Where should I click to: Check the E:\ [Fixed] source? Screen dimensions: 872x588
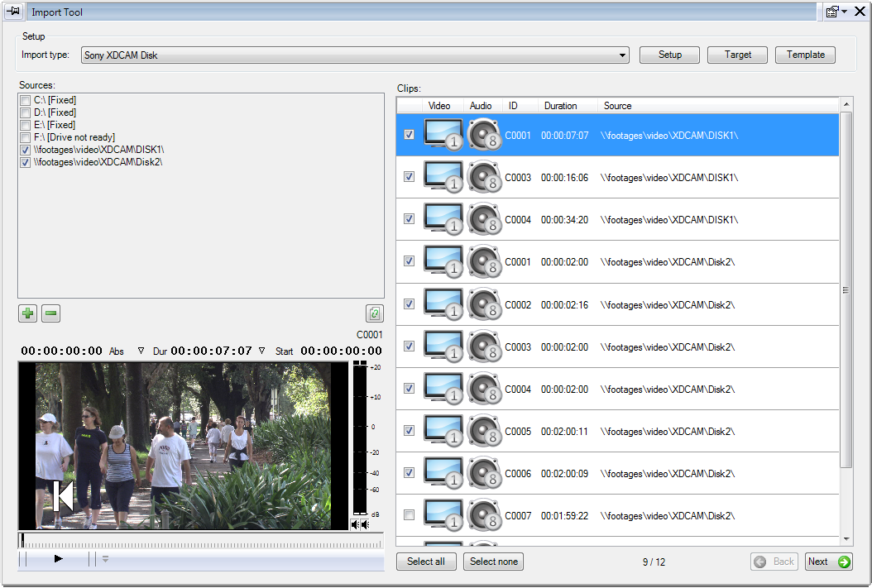(25, 125)
